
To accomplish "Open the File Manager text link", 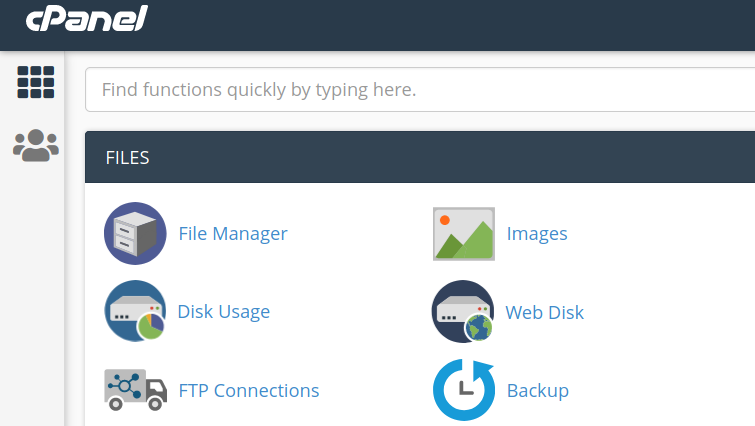I will click(233, 234).
